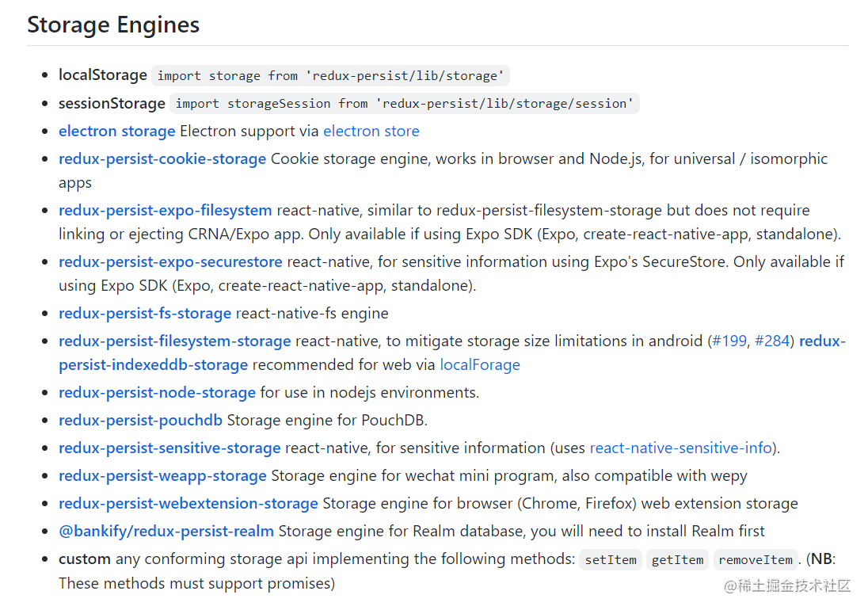Open redux-persist-expo-filesystem link

[x=165, y=211]
